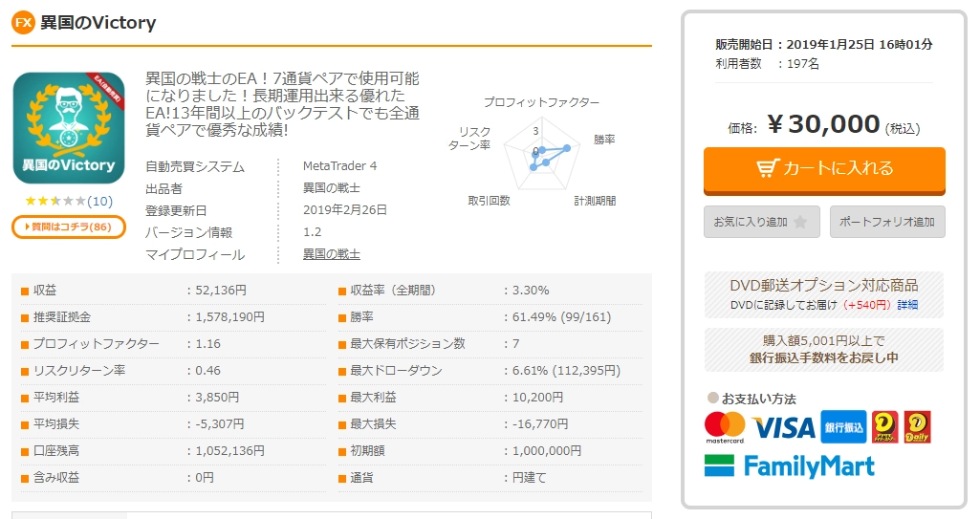
Task: Click the star rating icons
Action: click(x=54, y=202)
